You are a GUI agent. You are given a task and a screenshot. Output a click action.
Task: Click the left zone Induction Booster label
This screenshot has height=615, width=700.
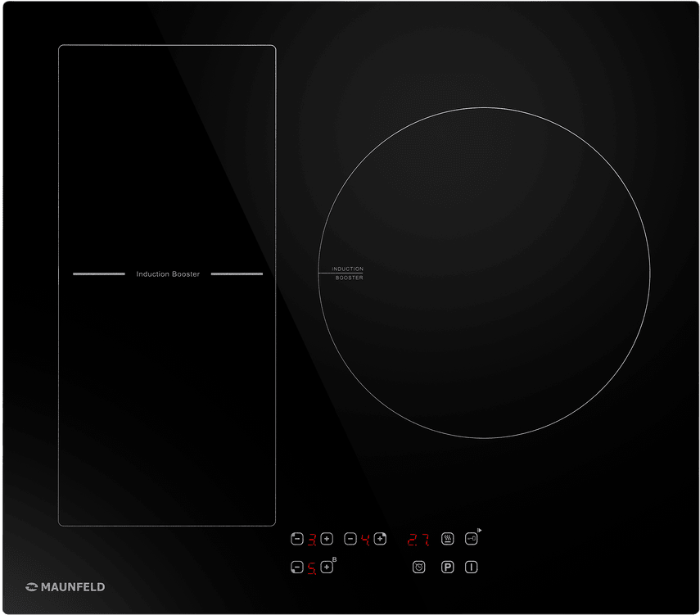[168, 274]
